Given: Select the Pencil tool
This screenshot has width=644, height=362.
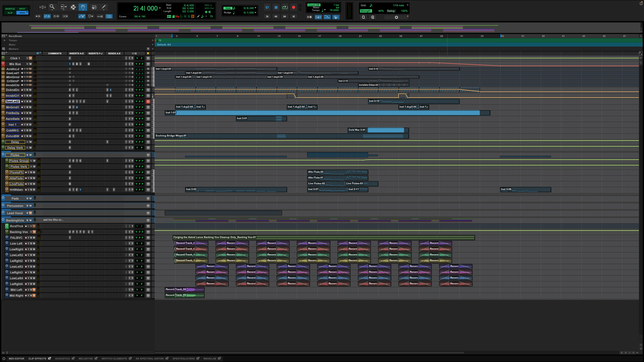Looking at the screenshot, I should [104, 7].
